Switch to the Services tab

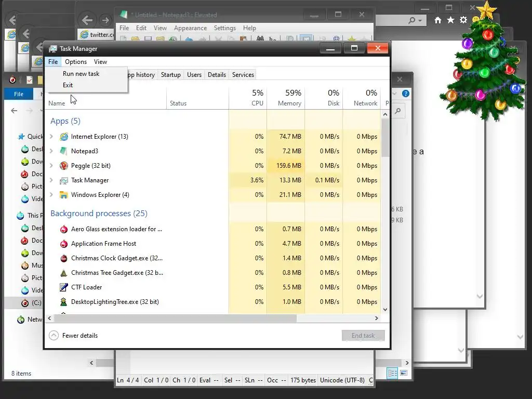(x=243, y=75)
